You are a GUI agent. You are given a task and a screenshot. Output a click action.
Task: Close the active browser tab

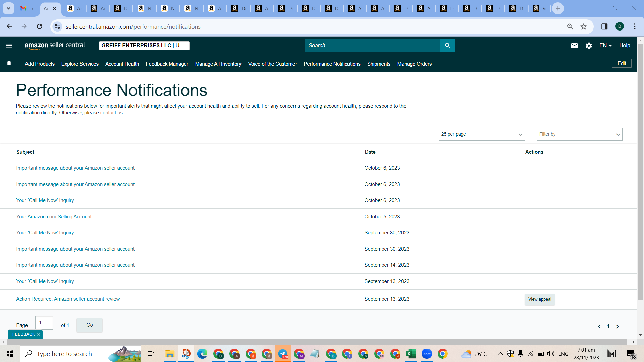pos(55,8)
